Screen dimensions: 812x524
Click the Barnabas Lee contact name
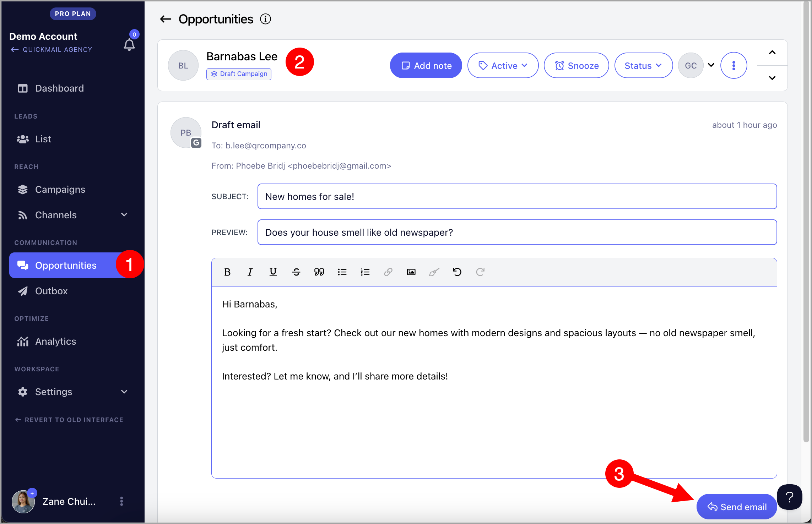click(x=242, y=56)
